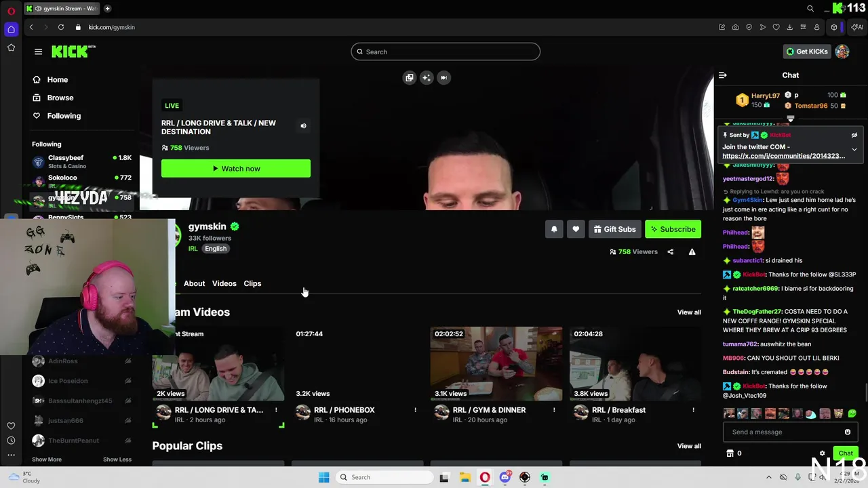Image resolution: width=868 pixels, height=488 pixels.
Task: Click RRL / PHONEBOX video title
Action: point(344,410)
